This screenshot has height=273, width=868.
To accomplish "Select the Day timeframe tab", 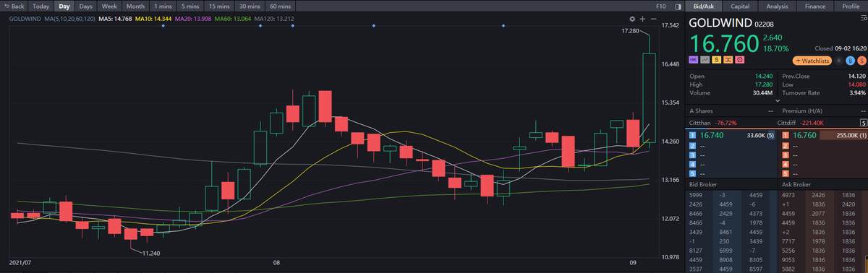I will tap(64, 6).
